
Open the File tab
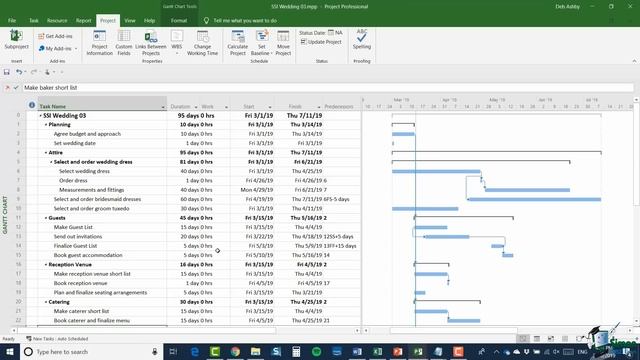tap(12, 20)
